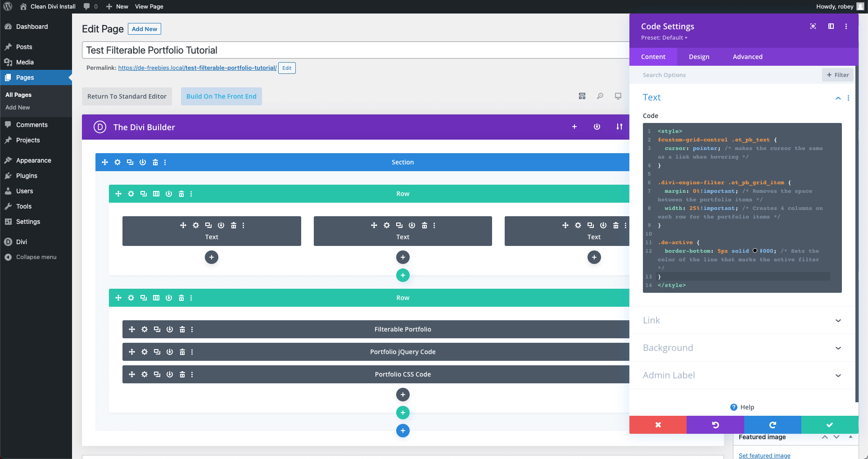
Task: Switch to the Advanced tab
Action: tap(748, 57)
